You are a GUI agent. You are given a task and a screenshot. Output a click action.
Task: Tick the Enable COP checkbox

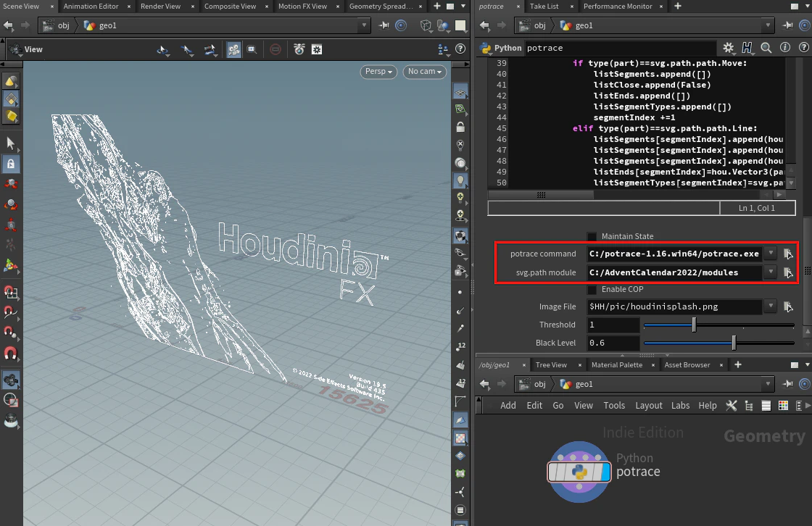pos(592,289)
